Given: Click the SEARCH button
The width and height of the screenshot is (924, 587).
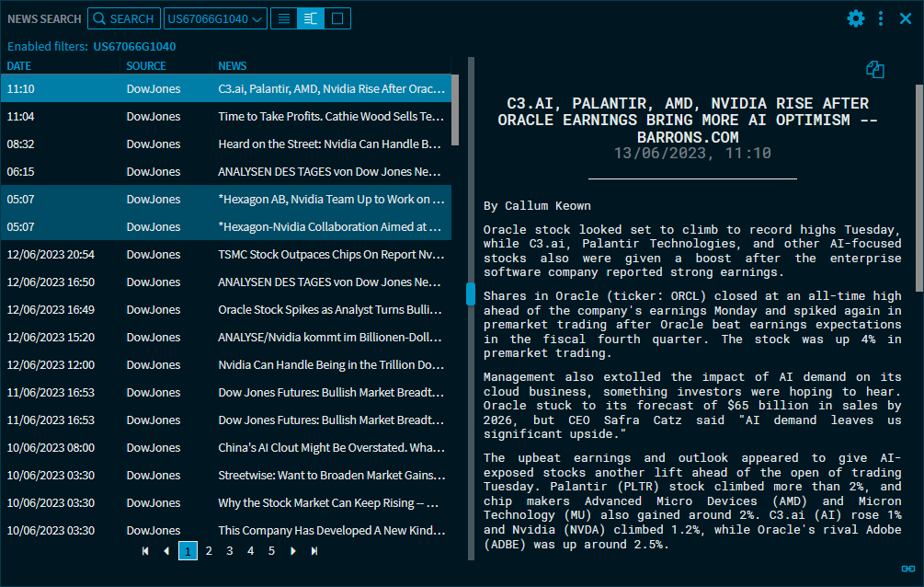Looking at the screenshot, I should click(x=123, y=18).
